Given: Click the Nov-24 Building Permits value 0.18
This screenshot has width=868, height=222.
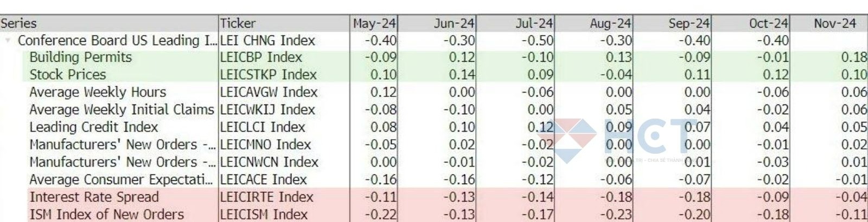Looking at the screenshot, I should tap(854, 57).
